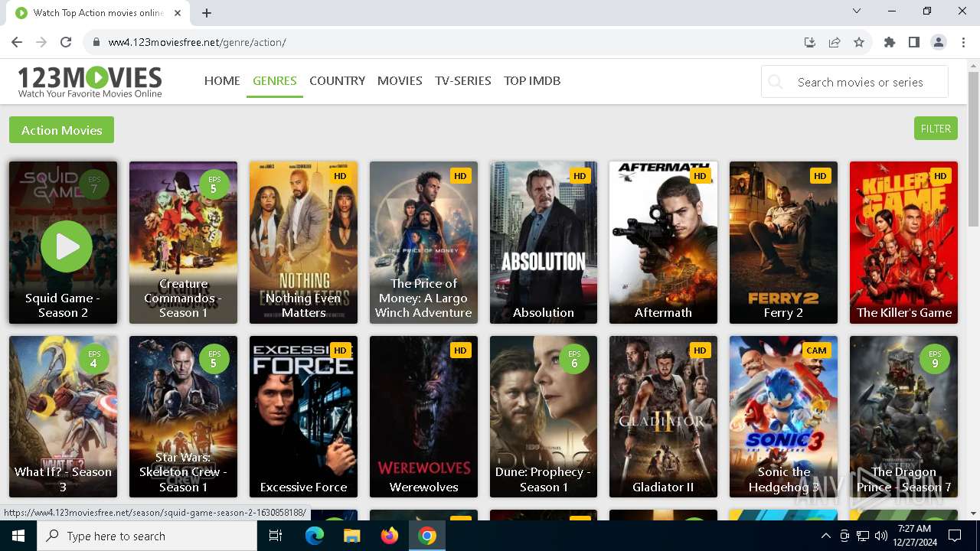
Task: Click the browser forward arrow
Action: click(41, 42)
